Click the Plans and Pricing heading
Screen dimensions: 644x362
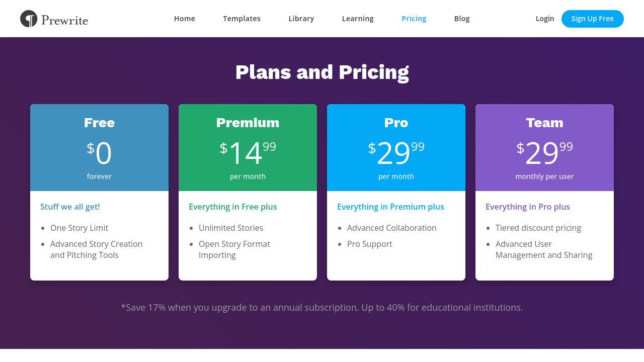point(322,72)
